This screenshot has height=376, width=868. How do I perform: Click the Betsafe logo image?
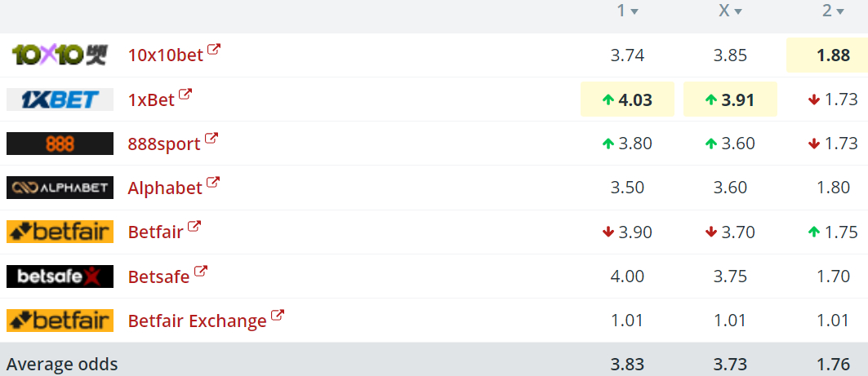pyautogui.click(x=60, y=276)
